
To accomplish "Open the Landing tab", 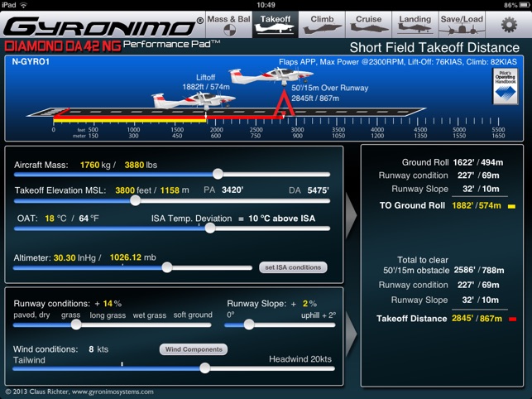I will [x=415, y=25].
